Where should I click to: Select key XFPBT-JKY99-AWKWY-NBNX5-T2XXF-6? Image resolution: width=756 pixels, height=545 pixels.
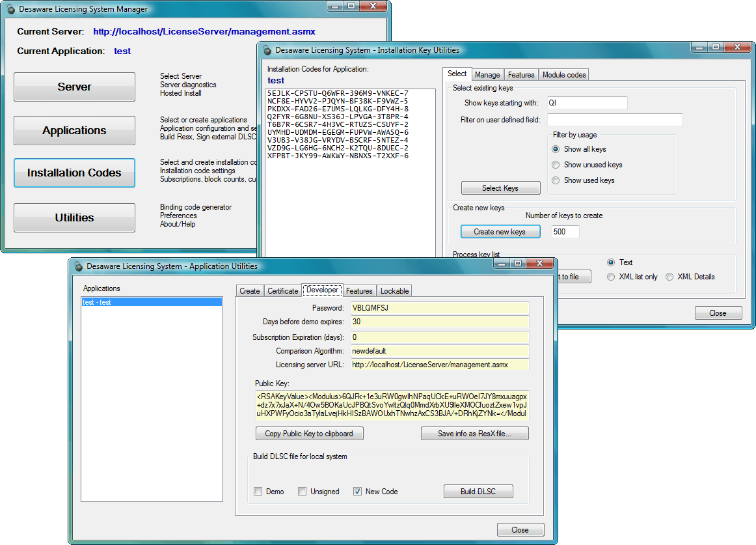tap(338, 156)
